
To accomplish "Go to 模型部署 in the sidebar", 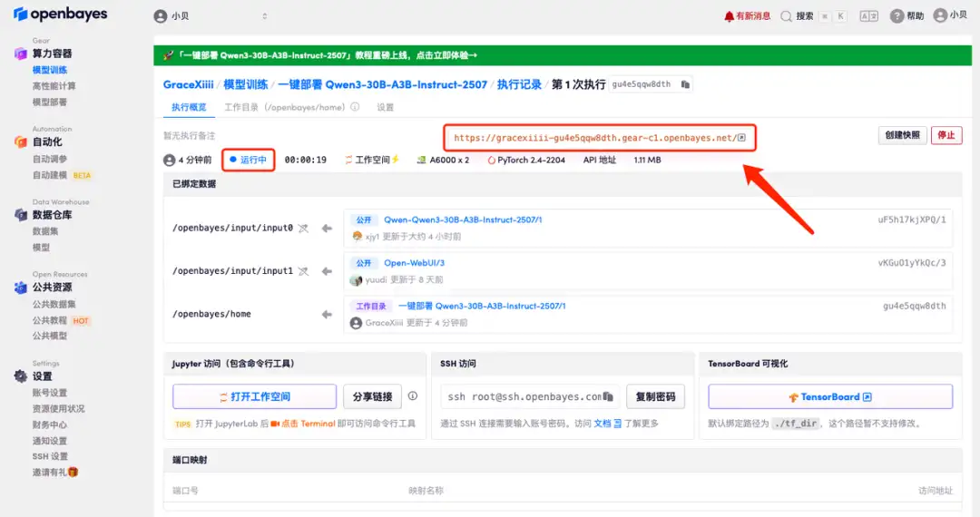I will [x=50, y=102].
